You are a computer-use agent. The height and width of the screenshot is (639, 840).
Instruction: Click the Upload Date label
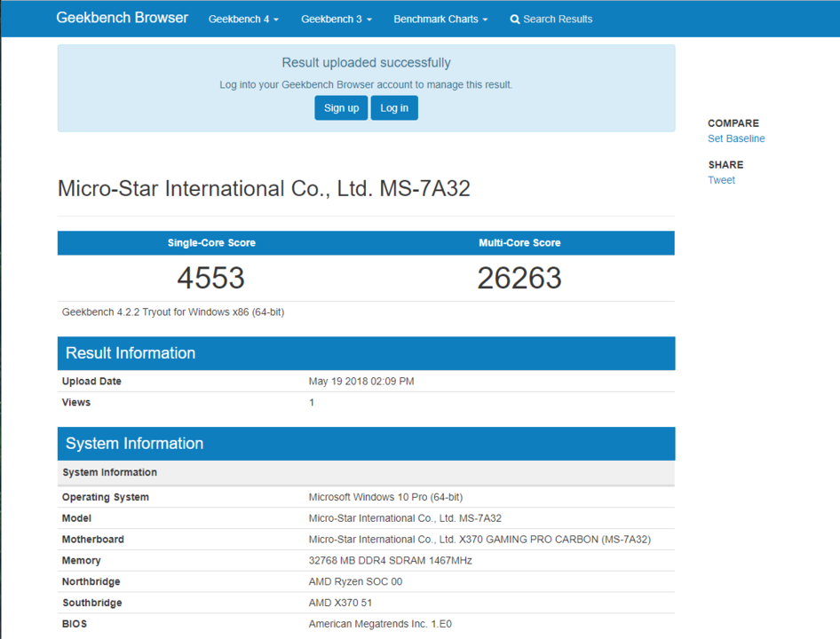click(91, 382)
